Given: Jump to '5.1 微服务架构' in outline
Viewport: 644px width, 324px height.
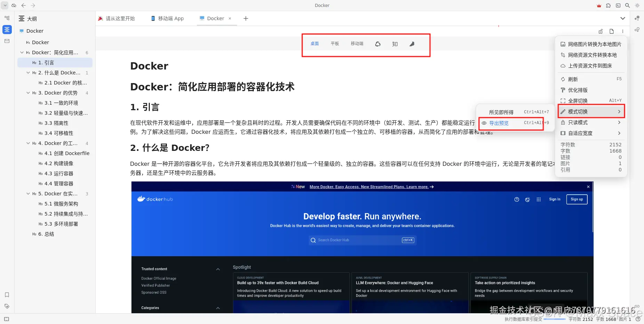Looking at the screenshot, I should pos(55,204).
